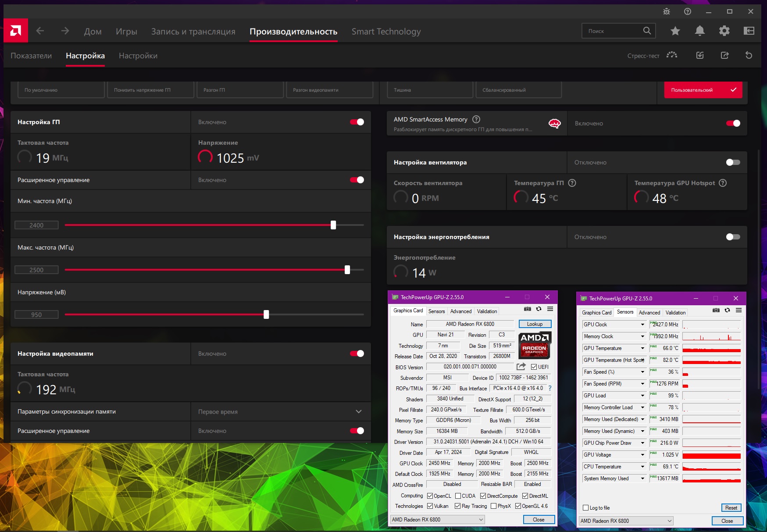The image size is (767, 532).
Task: Toggle Настройка видеопамяти switch
Action: click(357, 353)
